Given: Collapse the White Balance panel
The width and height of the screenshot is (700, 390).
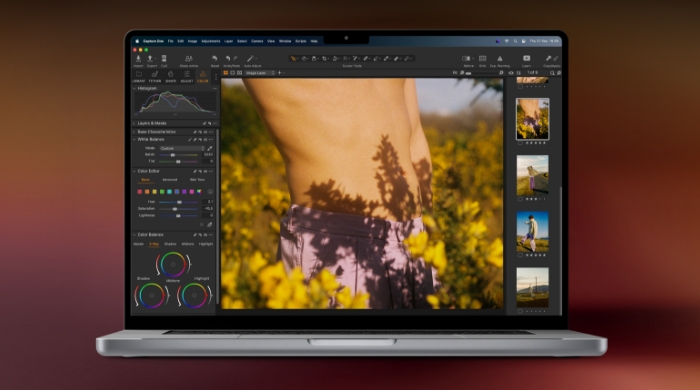Looking at the screenshot, I should [134, 140].
